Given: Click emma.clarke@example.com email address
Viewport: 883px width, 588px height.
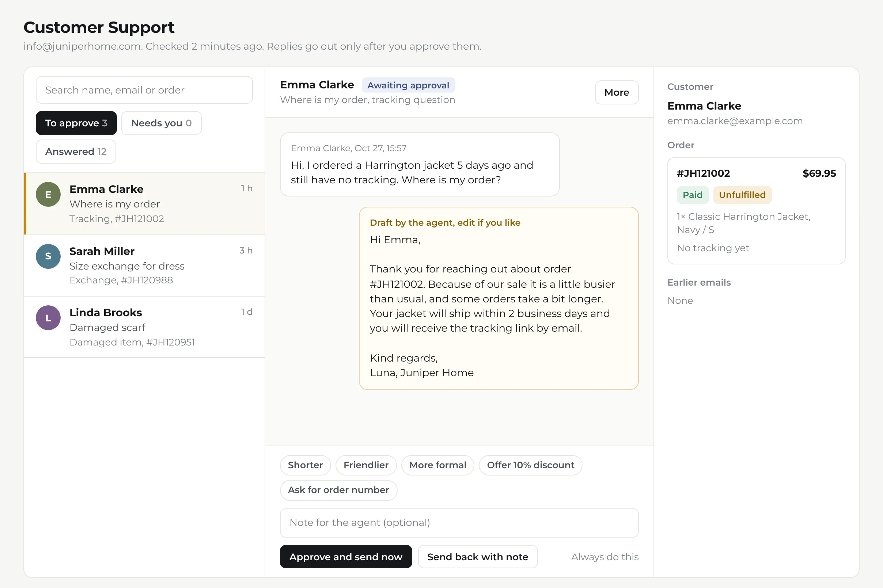Looking at the screenshot, I should coord(735,121).
